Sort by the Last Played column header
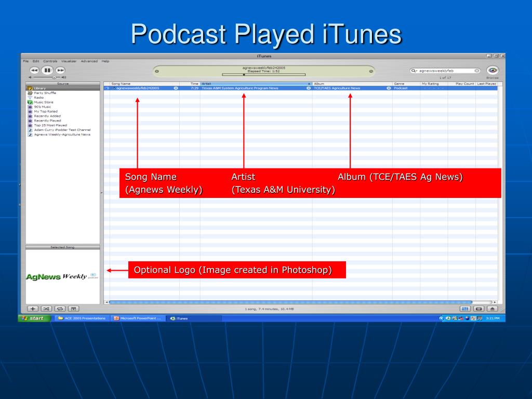 (487, 84)
